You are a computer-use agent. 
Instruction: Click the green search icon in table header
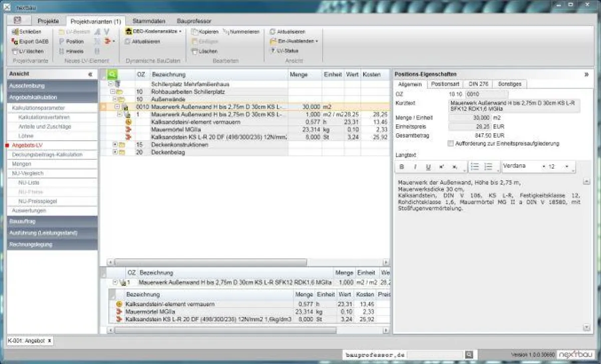click(112, 74)
